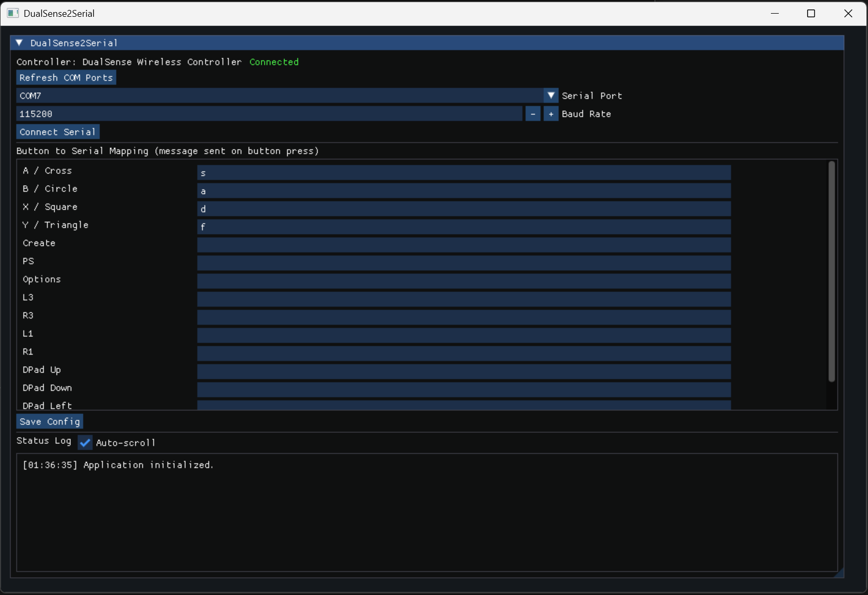Click the increment button for Baud Rate
Screen dimensions: 868x595
point(551,114)
